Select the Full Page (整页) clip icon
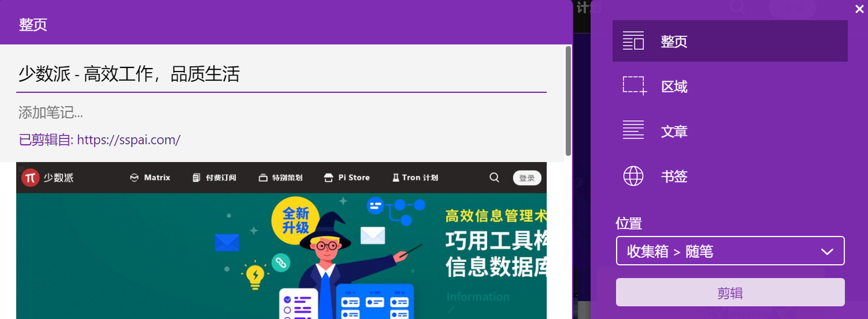The height and width of the screenshot is (319, 868). click(634, 41)
